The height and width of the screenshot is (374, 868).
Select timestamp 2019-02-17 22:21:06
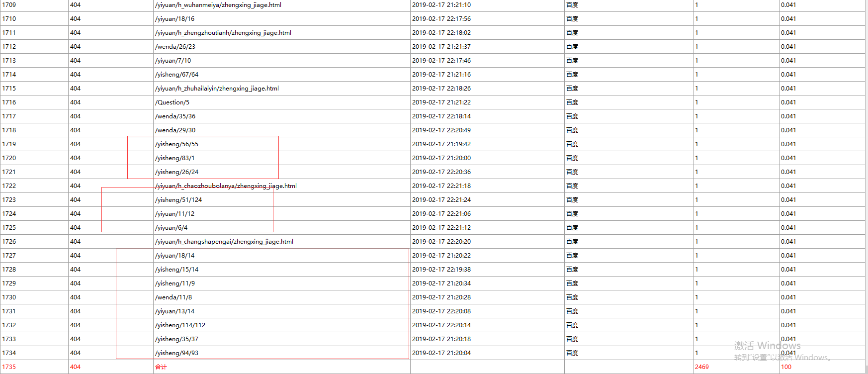click(x=441, y=214)
